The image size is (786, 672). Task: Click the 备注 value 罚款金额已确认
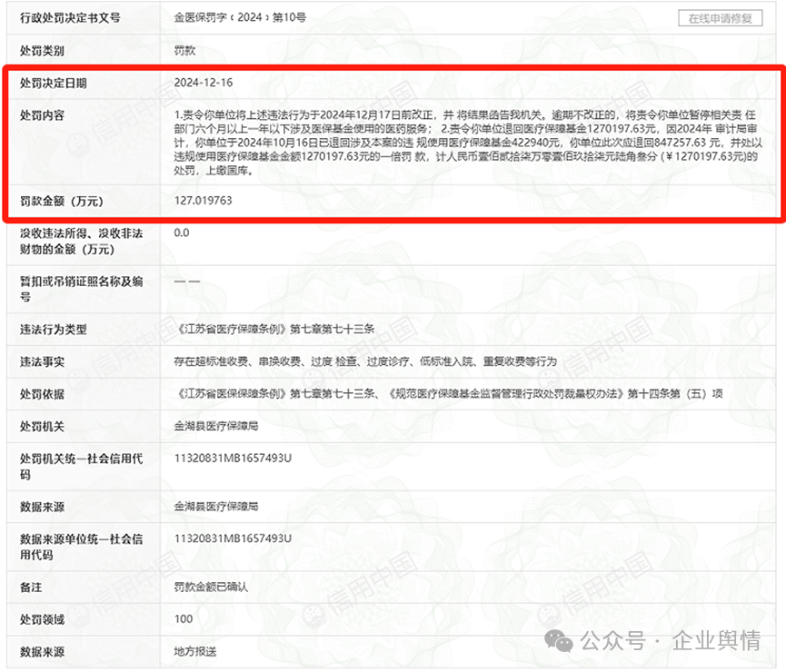pos(211,588)
